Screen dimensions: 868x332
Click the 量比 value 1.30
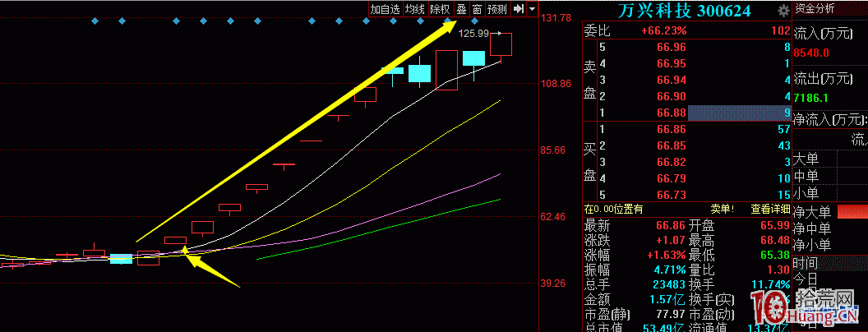coord(779,270)
